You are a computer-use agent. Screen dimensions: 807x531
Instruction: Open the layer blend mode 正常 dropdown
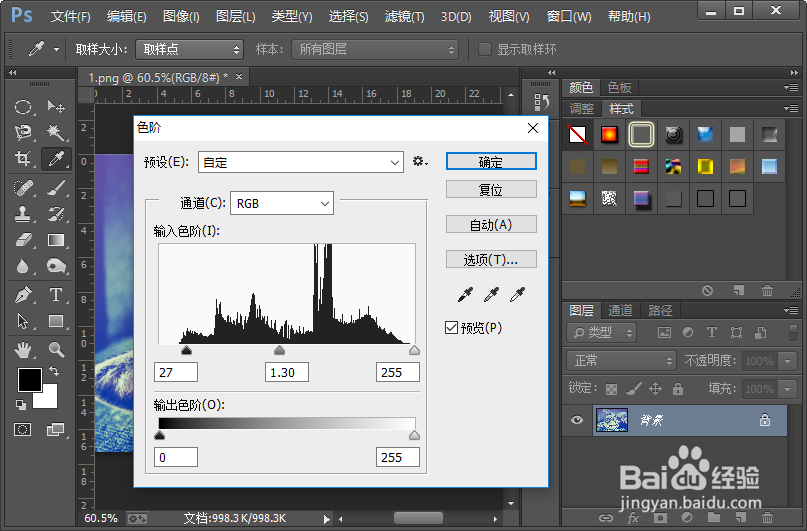pyautogui.click(x=621, y=361)
